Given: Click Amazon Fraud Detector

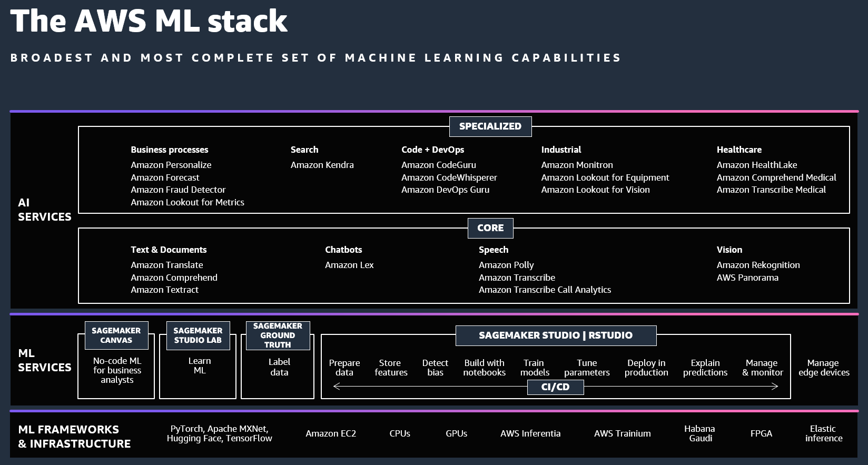Looking at the screenshot, I should coord(178,190).
